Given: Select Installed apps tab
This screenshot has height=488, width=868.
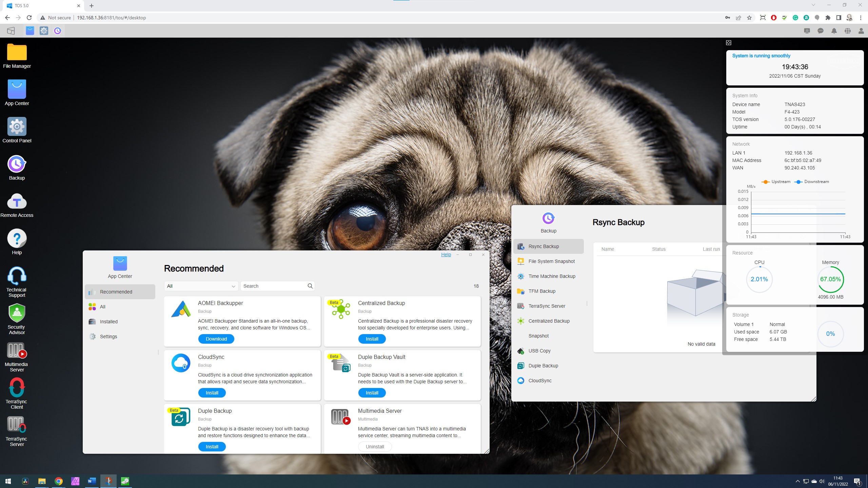Looking at the screenshot, I should pyautogui.click(x=109, y=321).
